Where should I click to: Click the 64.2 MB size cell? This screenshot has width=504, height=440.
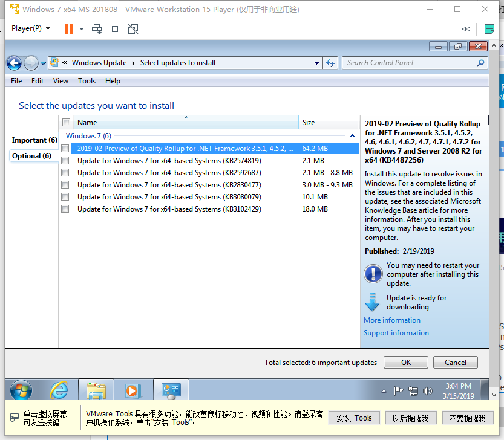315,149
